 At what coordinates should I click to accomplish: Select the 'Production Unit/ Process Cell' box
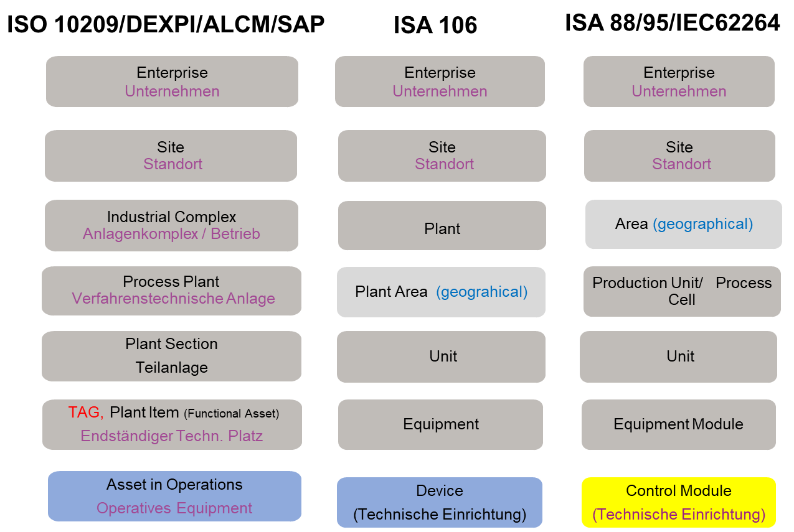(x=682, y=292)
